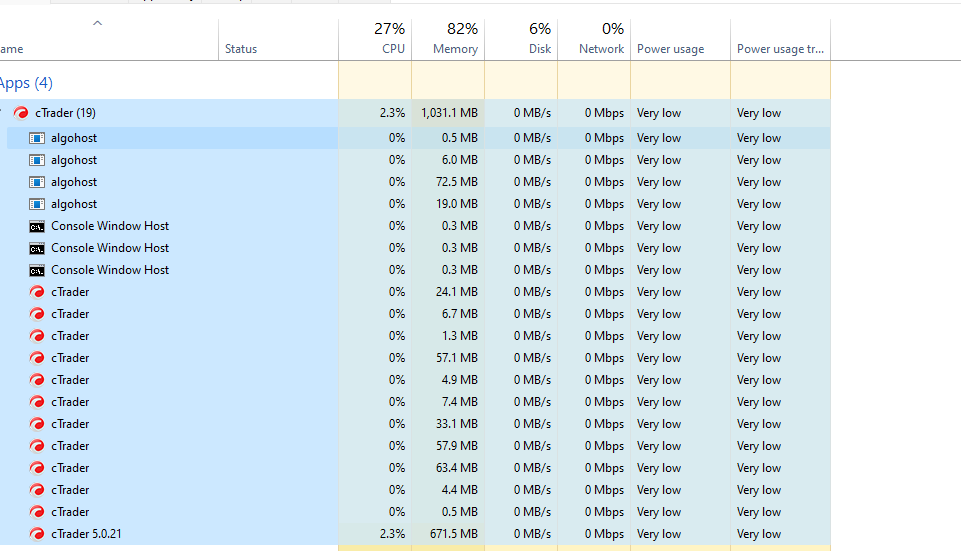Screen dimensions: 961x551
Task: Click the icon of cTrader using 57.9 MB
Action: pos(37,447)
